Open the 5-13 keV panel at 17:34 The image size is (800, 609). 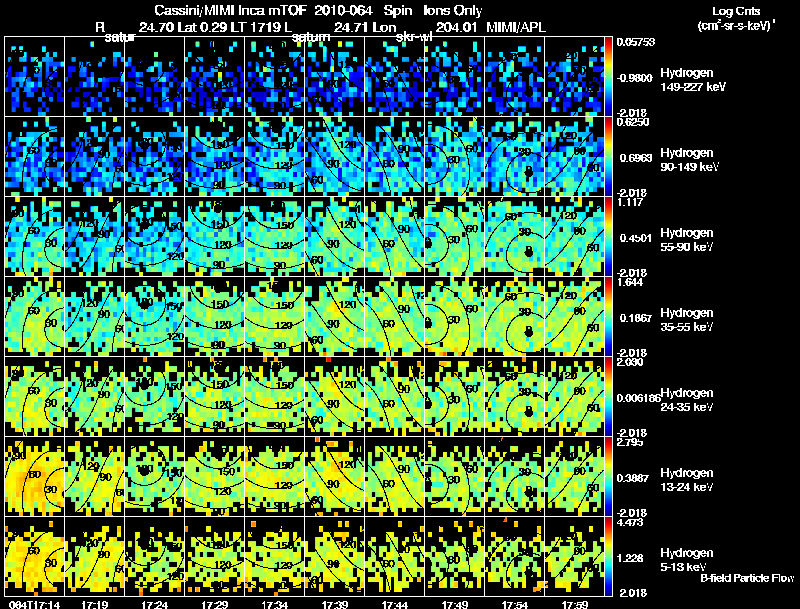coord(274,556)
